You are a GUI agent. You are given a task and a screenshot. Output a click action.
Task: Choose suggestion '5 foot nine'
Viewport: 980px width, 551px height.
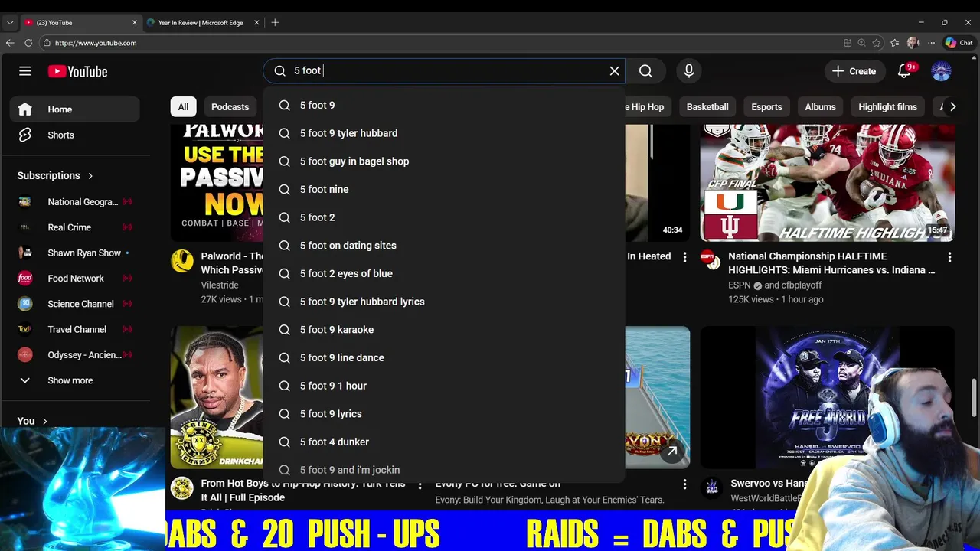coord(444,190)
